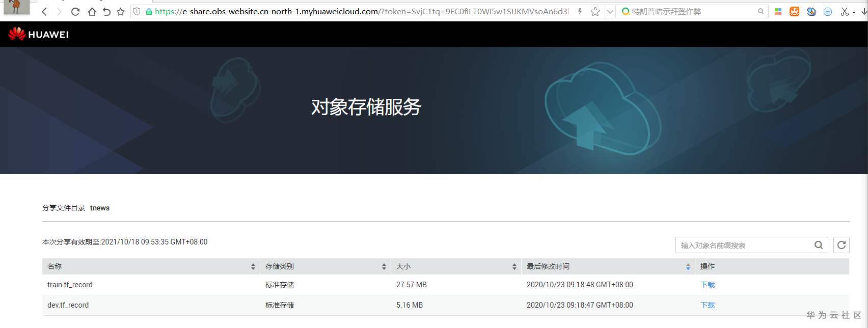The height and width of the screenshot is (328, 868).
Task: Click the magnifier icon in browser search box
Action: tap(761, 11)
